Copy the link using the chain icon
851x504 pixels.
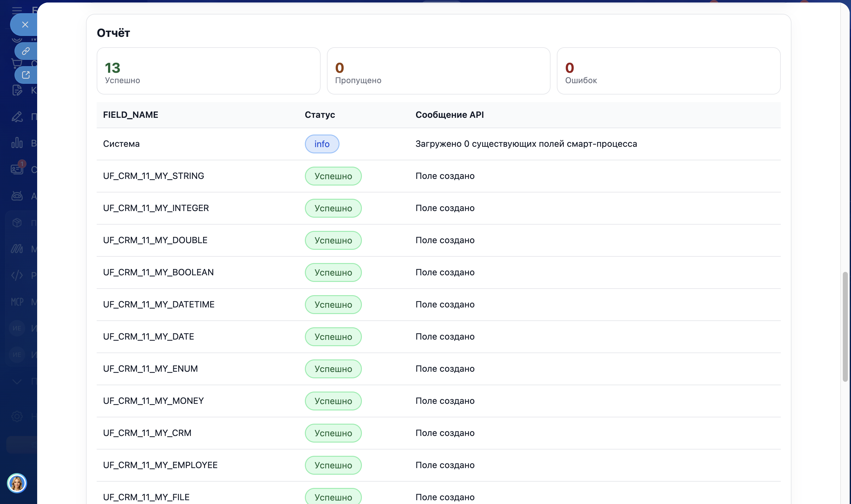coord(26,51)
